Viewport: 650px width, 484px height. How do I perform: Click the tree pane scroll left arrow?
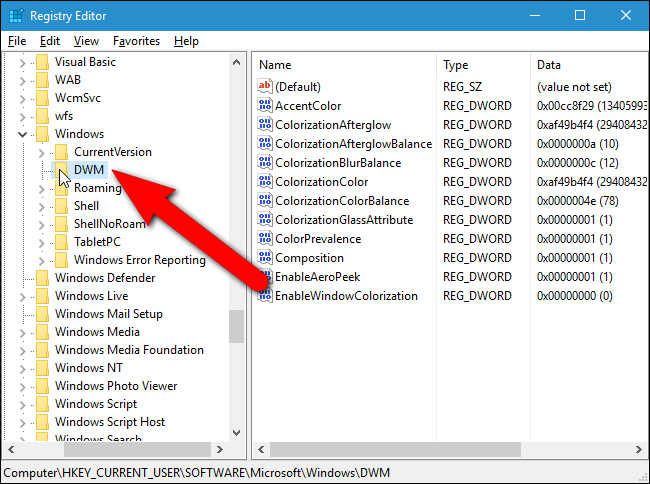11,450
